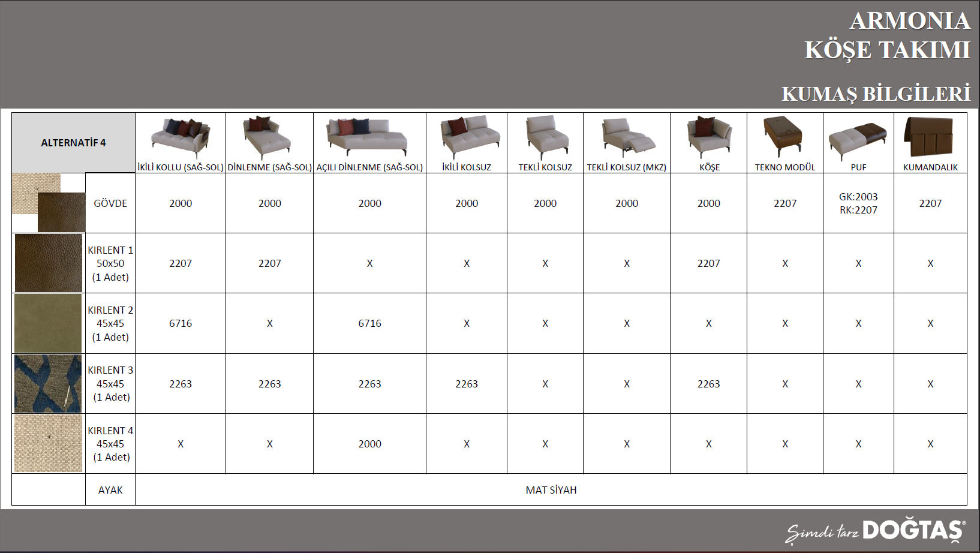Click the AÇILI DİNLENME KIRLENT 4 value 2000
The image size is (980, 553).
pyautogui.click(x=370, y=444)
